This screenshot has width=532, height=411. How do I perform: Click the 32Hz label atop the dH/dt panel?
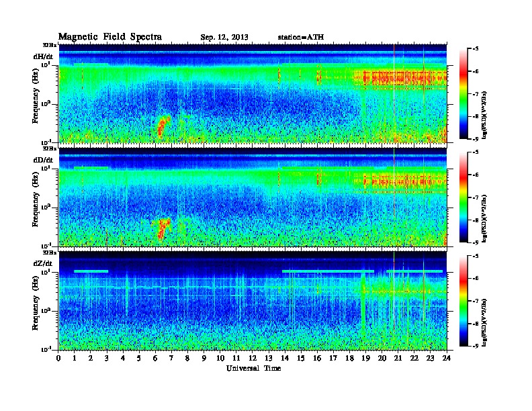pos(50,45)
